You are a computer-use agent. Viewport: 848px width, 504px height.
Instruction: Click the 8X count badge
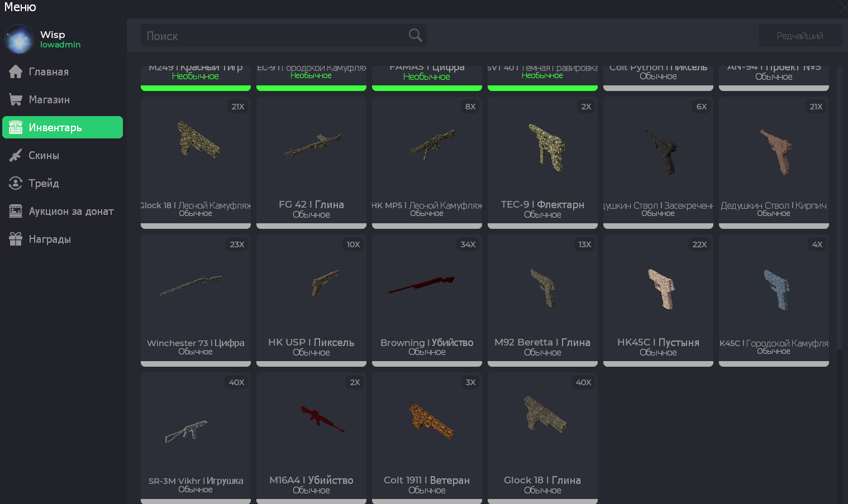tap(470, 107)
